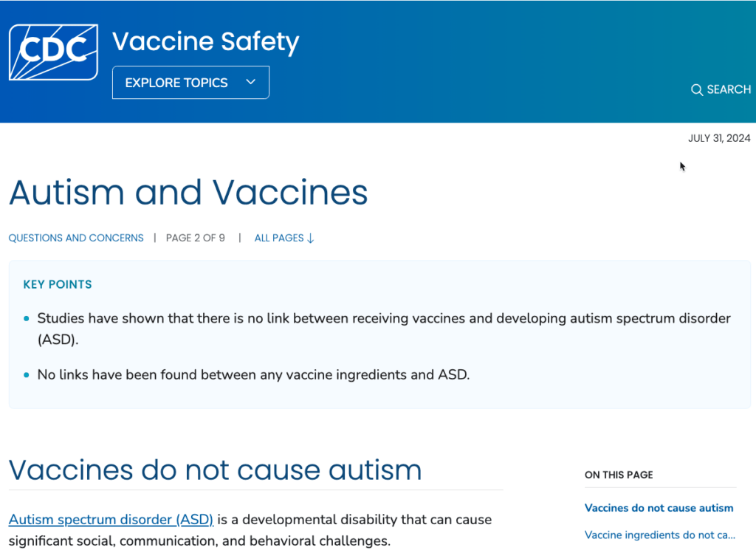Jump to 'Vaccine ingredients do not ca...' section

(x=660, y=535)
